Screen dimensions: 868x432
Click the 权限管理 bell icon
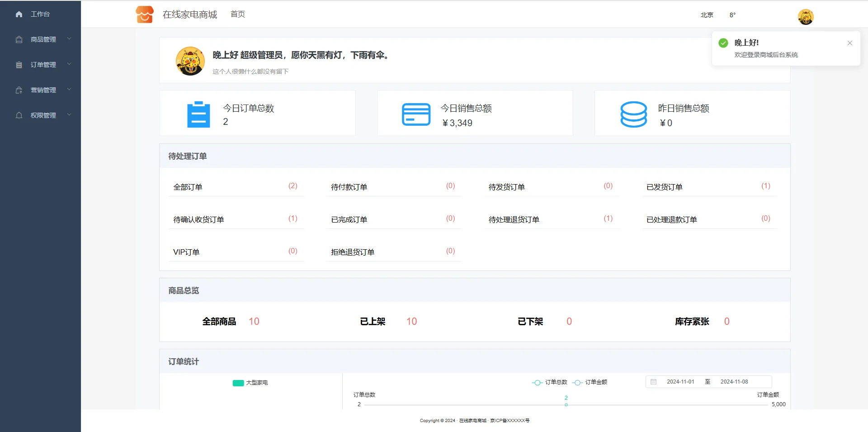[19, 116]
